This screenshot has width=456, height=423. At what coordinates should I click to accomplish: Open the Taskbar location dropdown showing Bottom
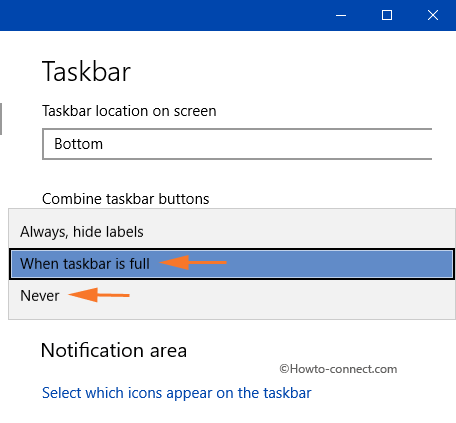coord(237,144)
